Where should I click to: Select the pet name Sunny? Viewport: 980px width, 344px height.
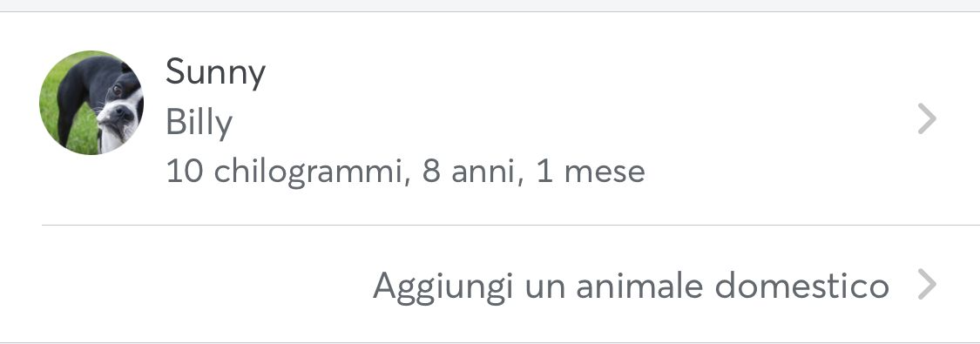pyautogui.click(x=216, y=72)
